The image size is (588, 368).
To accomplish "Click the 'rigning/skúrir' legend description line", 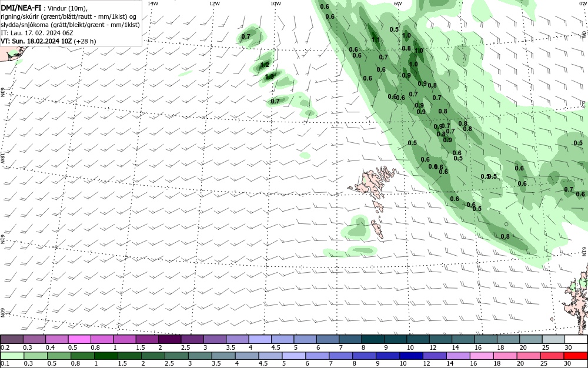I will [70, 17].
